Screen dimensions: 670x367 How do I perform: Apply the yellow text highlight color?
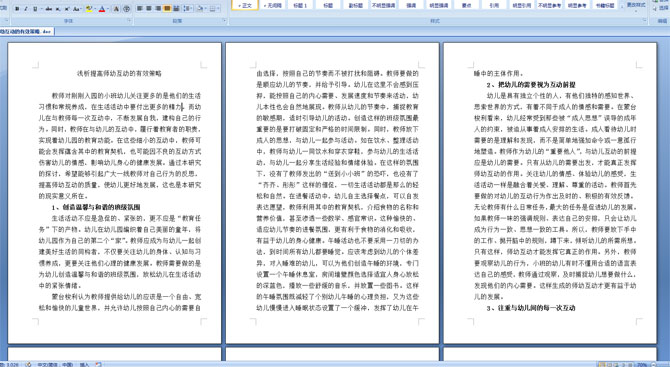click(x=89, y=9)
